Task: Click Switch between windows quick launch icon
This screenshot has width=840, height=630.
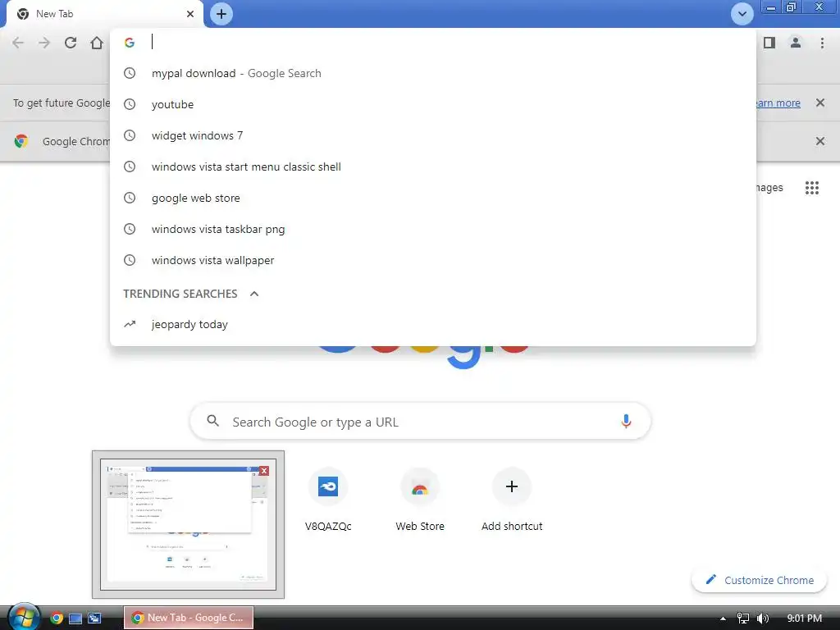Action: point(94,619)
